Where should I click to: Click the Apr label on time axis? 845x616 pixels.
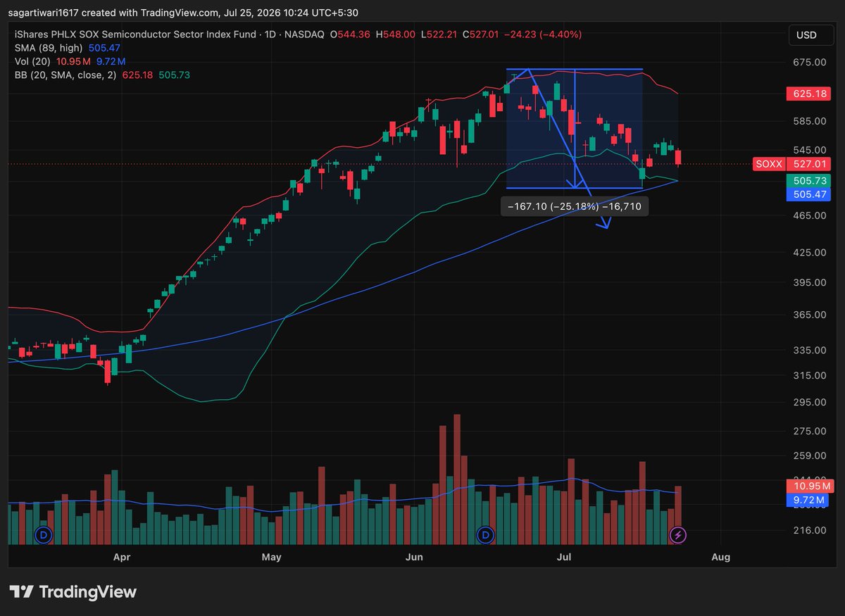tap(123, 557)
